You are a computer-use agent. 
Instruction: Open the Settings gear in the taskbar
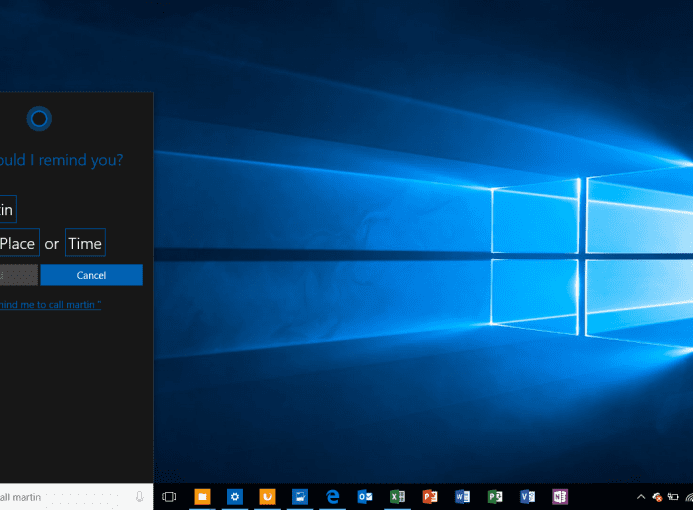[x=235, y=497]
